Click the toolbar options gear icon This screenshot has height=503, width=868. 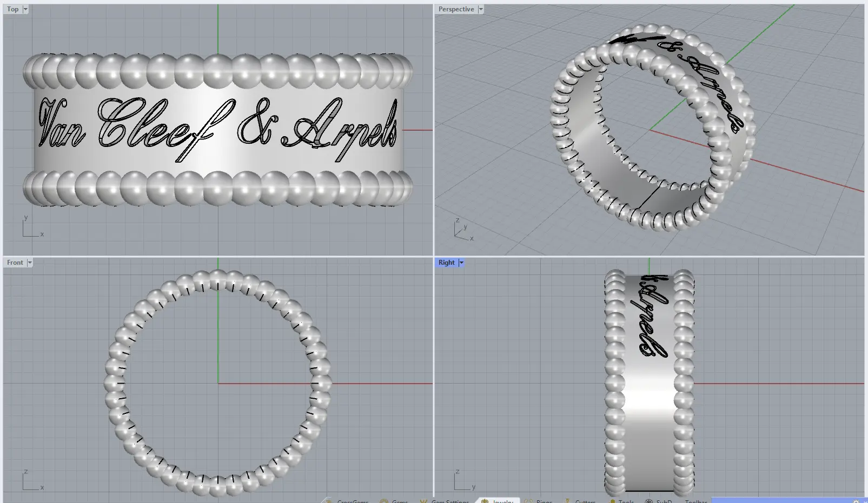[856, 501]
